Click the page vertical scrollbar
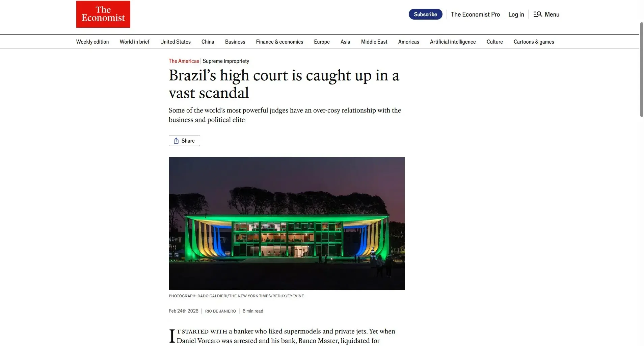This screenshot has height=346, width=644. pos(642,70)
